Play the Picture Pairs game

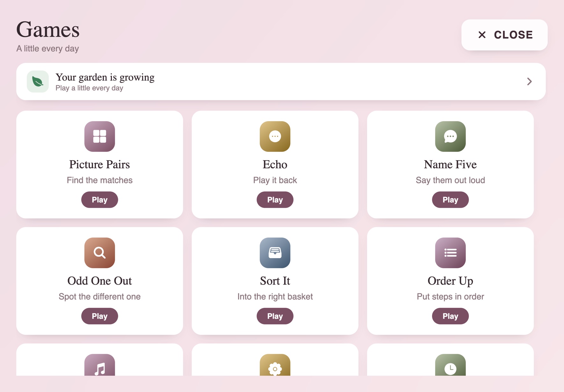pyautogui.click(x=99, y=200)
